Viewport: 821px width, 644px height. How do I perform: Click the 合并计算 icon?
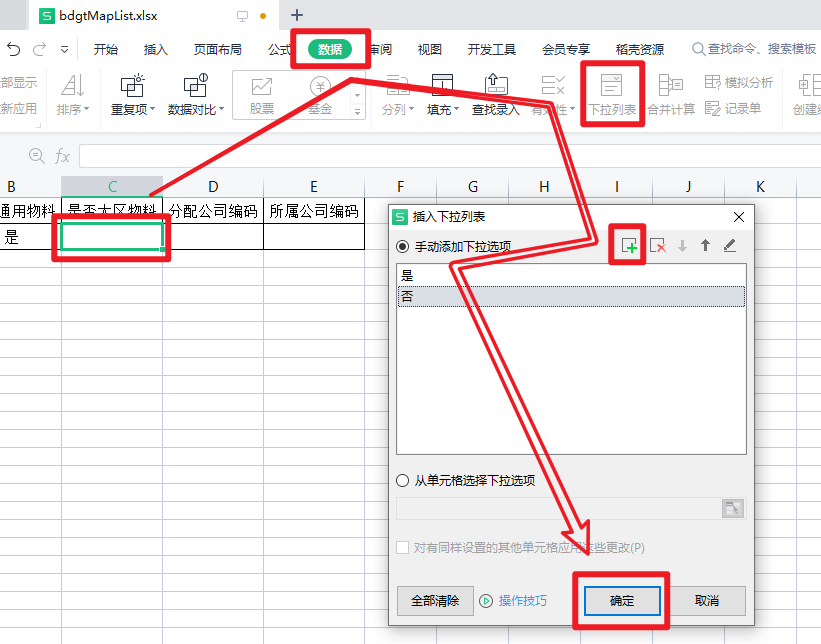pyautogui.click(x=671, y=94)
